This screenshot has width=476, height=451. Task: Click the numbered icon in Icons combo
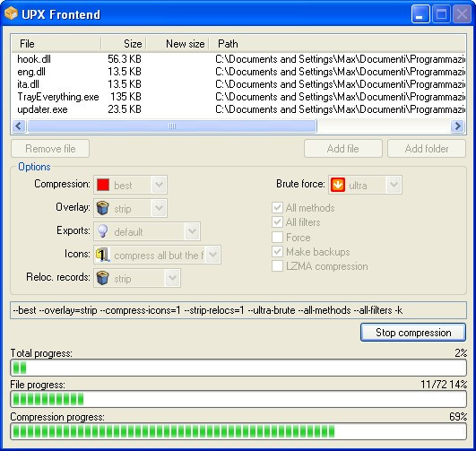pyautogui.click(x=102, y=255)
